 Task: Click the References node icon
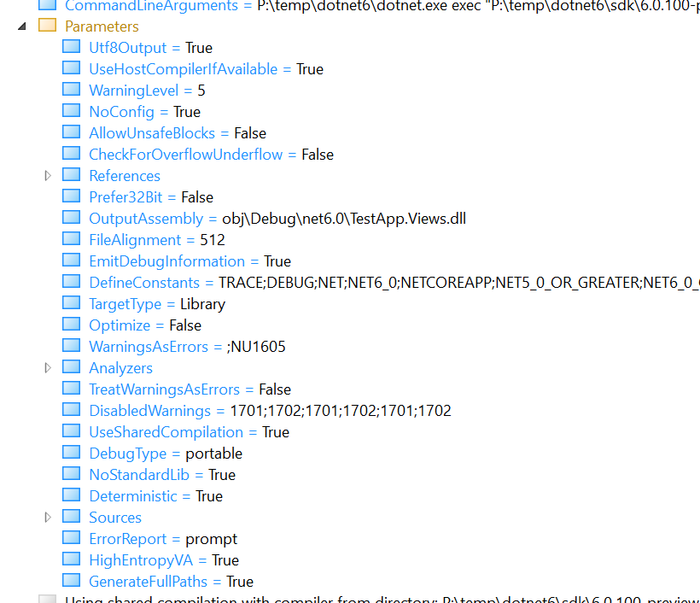tap(71, 175)
